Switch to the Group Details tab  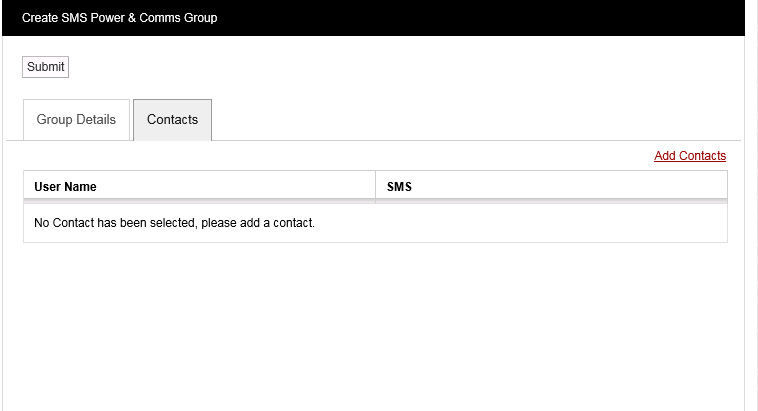76,120
